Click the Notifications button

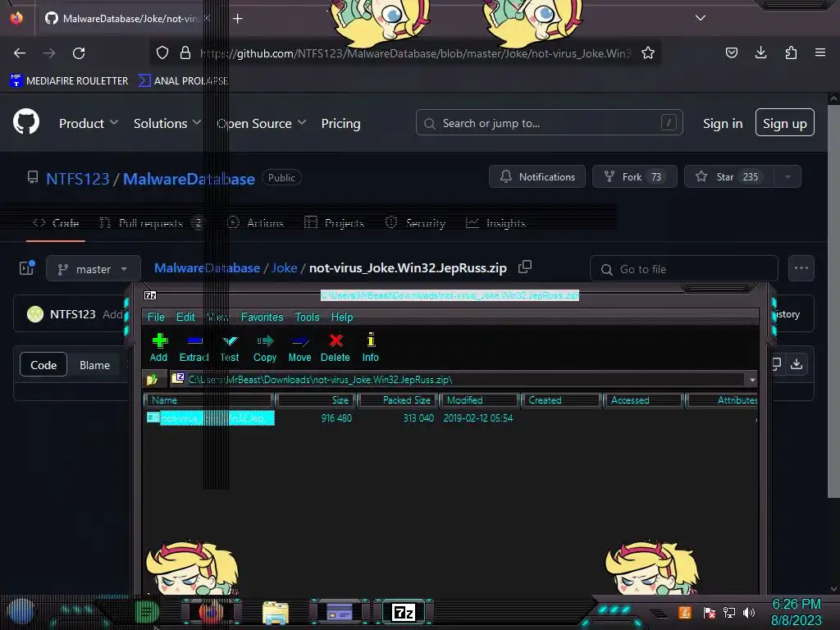click(x=537, y=177)
